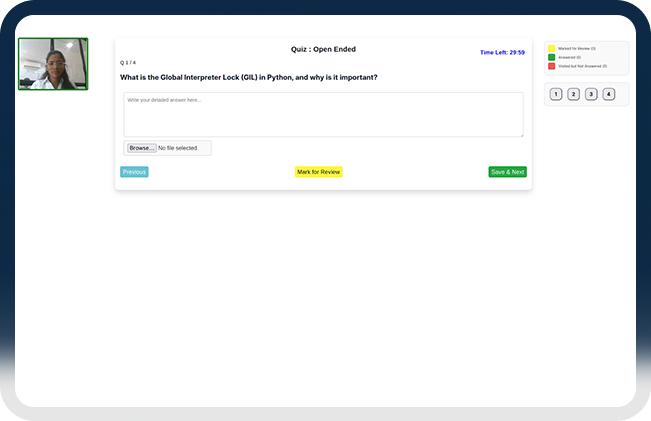The height and width of the screenshot is (421, 651).
Task: Click the Global Interpreter Lock question text
Action: pyautogui.click(x=249, y=77)
